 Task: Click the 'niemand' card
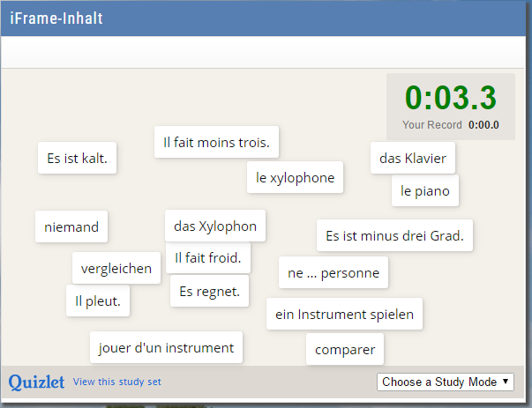point(71,226)
